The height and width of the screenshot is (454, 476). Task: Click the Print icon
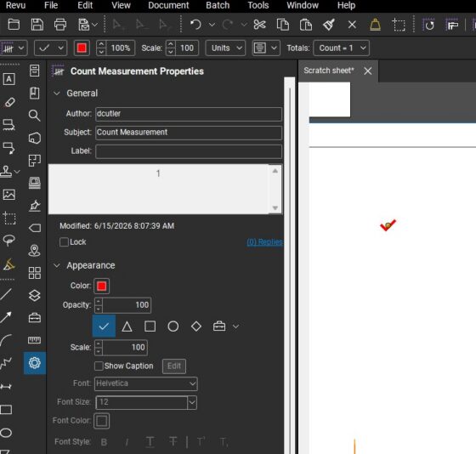(60, 25)
